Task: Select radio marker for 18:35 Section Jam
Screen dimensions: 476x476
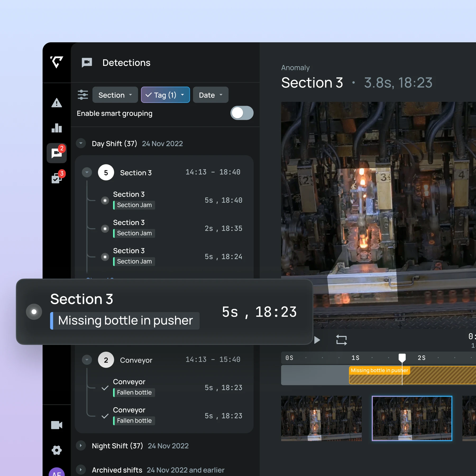Action: pyautogui.click(x=105, y=229)
